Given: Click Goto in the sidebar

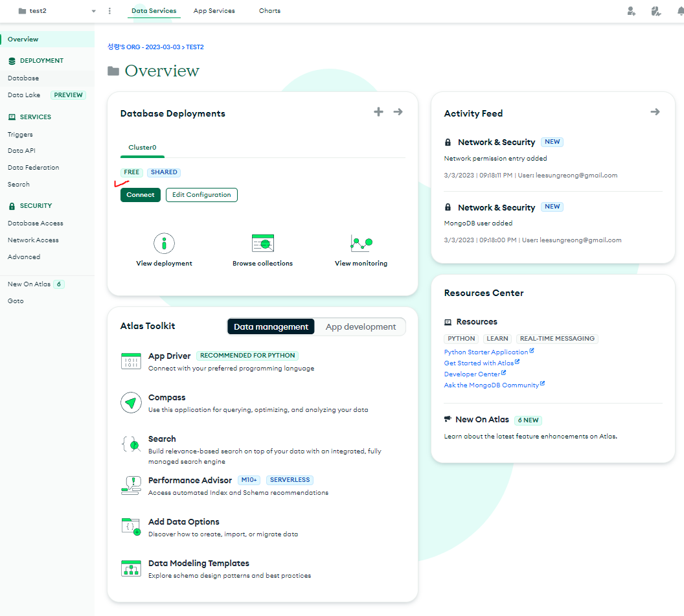Looking at the screenshot, I should (16, 301).
